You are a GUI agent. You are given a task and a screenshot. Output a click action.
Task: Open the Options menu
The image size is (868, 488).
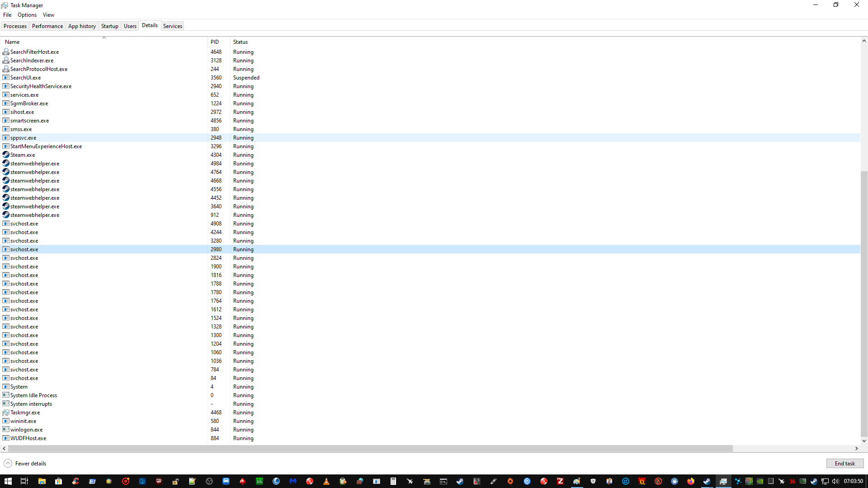pos(27,15)
